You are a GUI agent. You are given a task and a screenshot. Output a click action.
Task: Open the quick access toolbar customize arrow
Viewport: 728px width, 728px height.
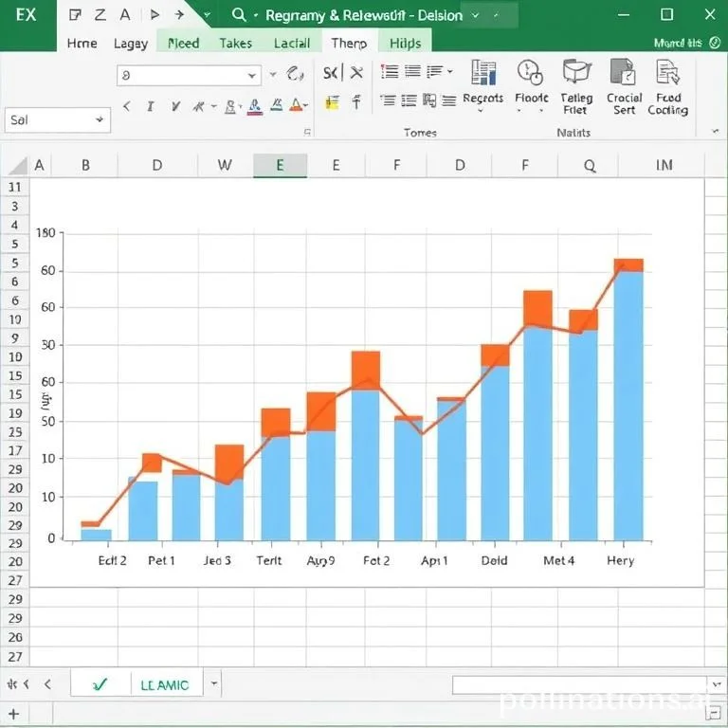(x=207, y=15)
